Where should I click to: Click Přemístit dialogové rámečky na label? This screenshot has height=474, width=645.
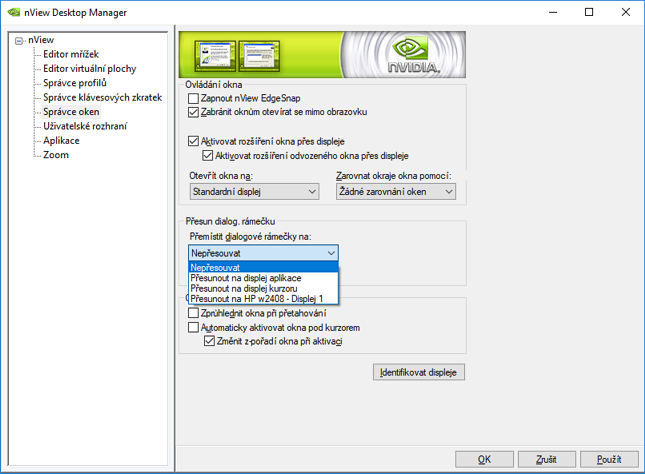tap(251, 237)
